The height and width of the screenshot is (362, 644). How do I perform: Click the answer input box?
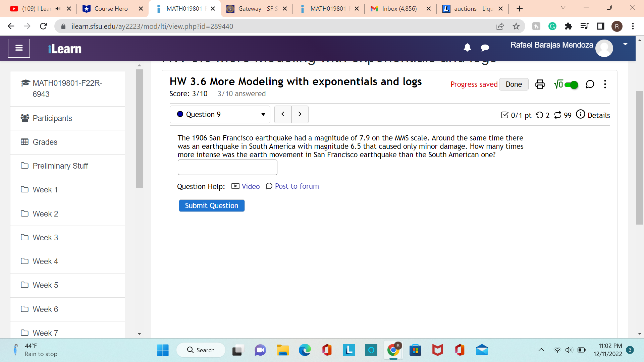tap(227, 167)
